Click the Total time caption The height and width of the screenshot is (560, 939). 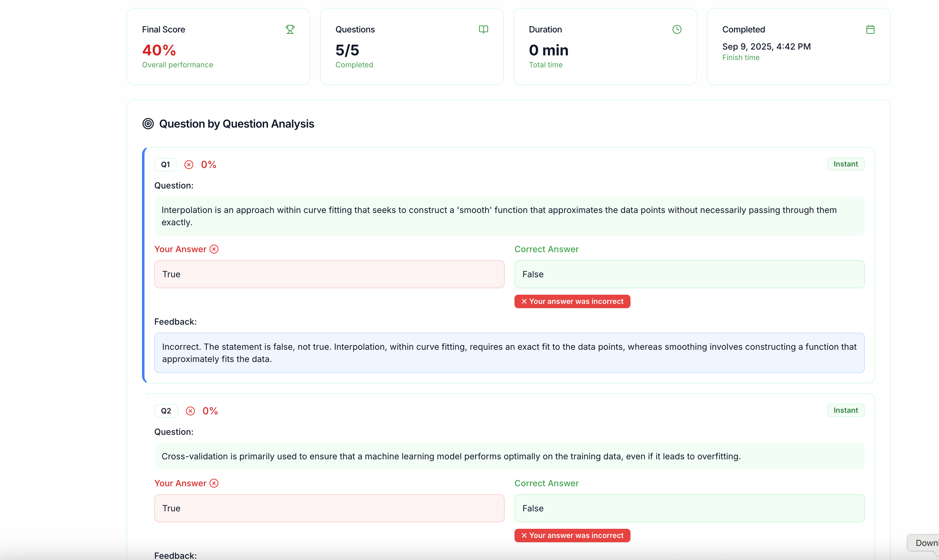(x=545, y=65)
